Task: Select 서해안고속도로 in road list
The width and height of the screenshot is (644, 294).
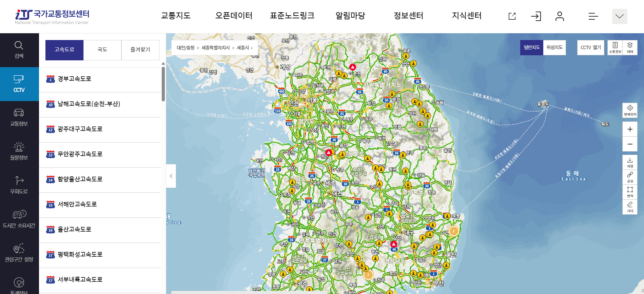Action: [x=100, y=205]
